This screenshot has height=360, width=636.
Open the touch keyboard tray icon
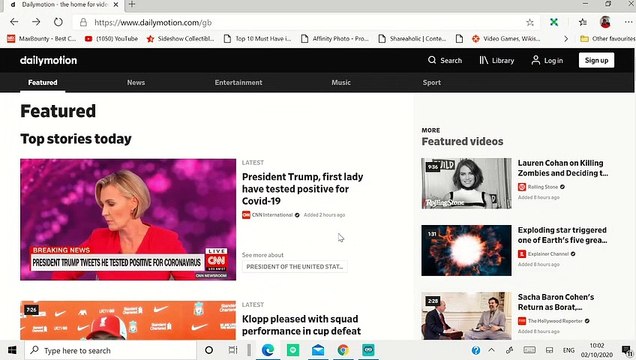pyautogui.click(x=529, y=350)
